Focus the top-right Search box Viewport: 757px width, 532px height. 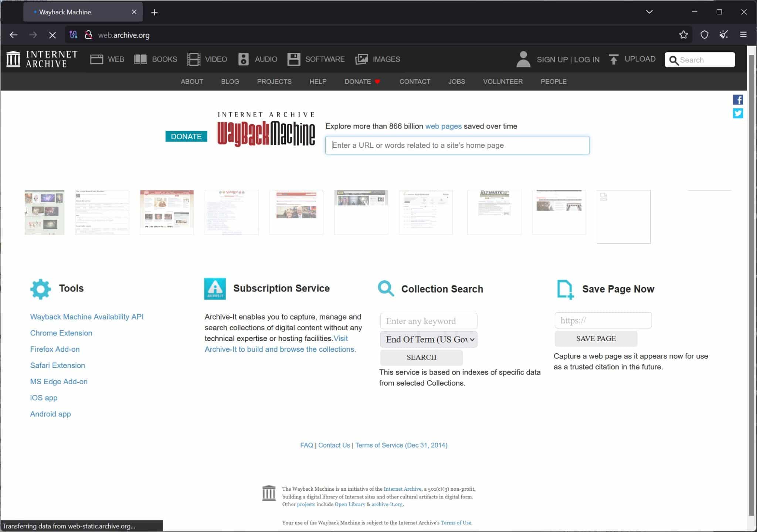pyautogui.click(x=700, y=60)
